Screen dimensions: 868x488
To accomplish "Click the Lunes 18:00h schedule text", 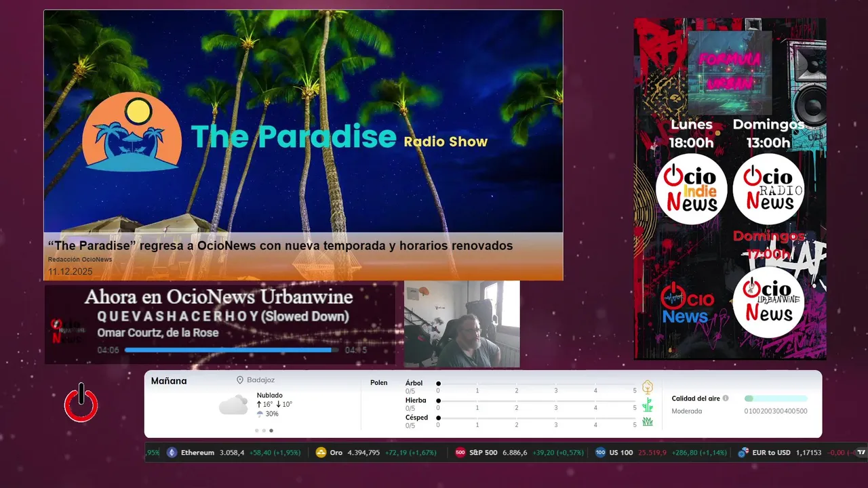I will 691,134.
